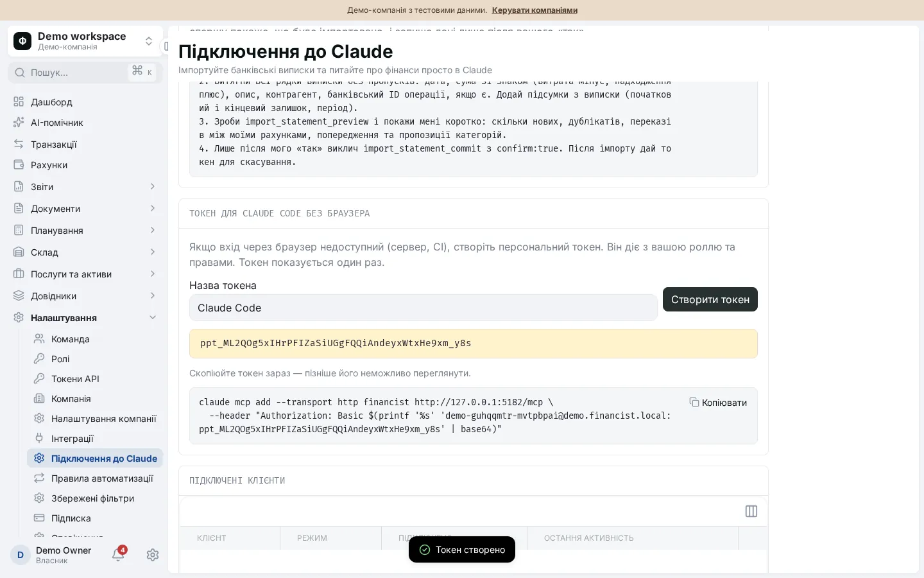Expand the Документи section
This screenshot has height=578, width=924.
pos(85,209)
